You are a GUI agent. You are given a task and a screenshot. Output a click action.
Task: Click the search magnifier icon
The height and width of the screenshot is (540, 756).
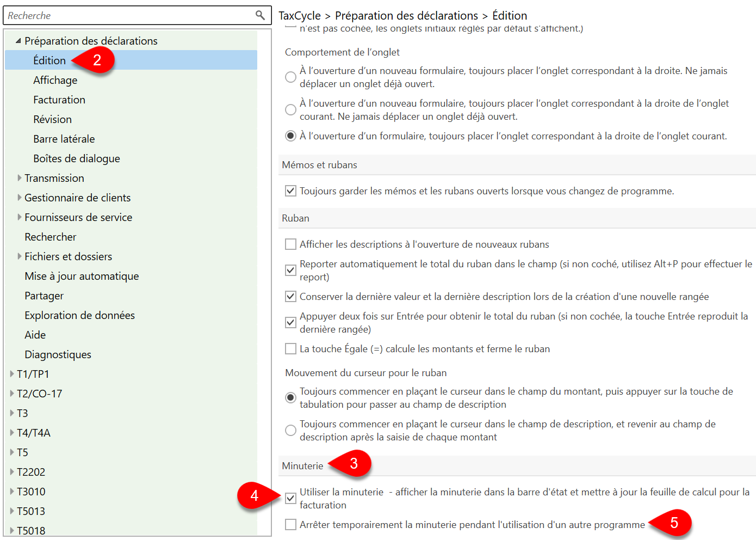(261, 15)
